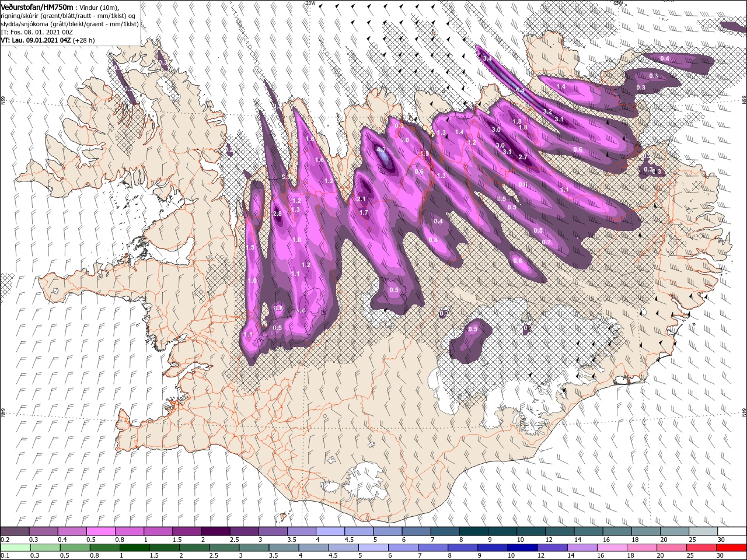Viewport: 747px width, 560px height.
Task: Select the palest green rain swatch starting at 0.1
Action: [15, 548]
